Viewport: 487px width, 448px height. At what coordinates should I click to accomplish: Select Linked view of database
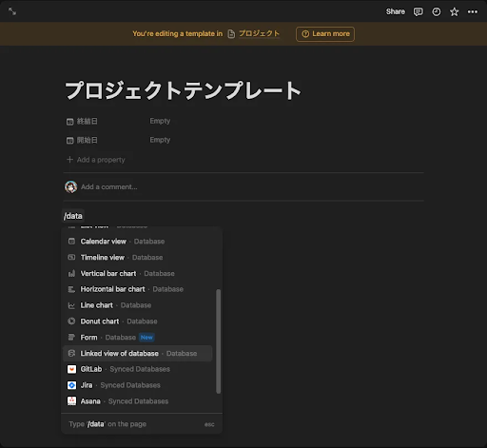(138, 353)
